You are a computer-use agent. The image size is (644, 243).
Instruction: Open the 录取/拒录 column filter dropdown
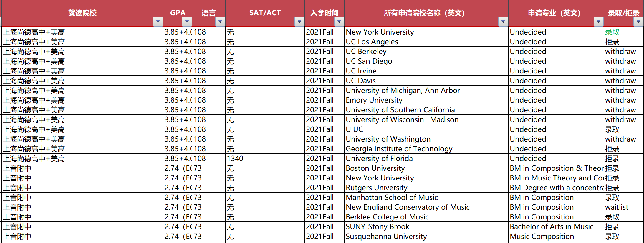[638, 22]
